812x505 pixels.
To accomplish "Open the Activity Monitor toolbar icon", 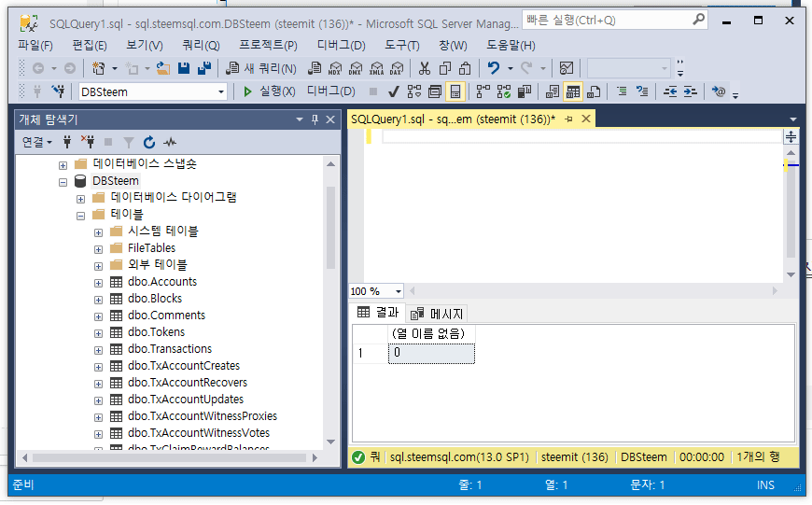I will (x=567, y=68).
